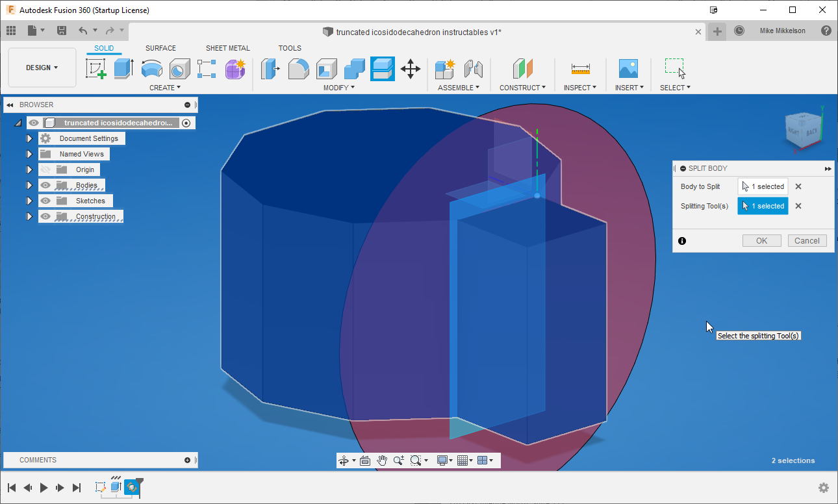Select the Press Pull tool
Viewport: 838px width, 504px height.
point(270,68)
